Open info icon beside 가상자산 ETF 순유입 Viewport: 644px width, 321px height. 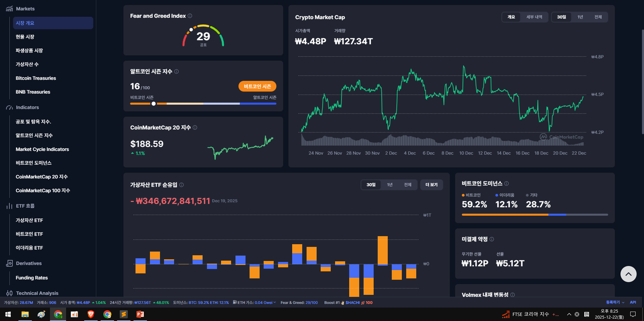click(x=181, y=185)
